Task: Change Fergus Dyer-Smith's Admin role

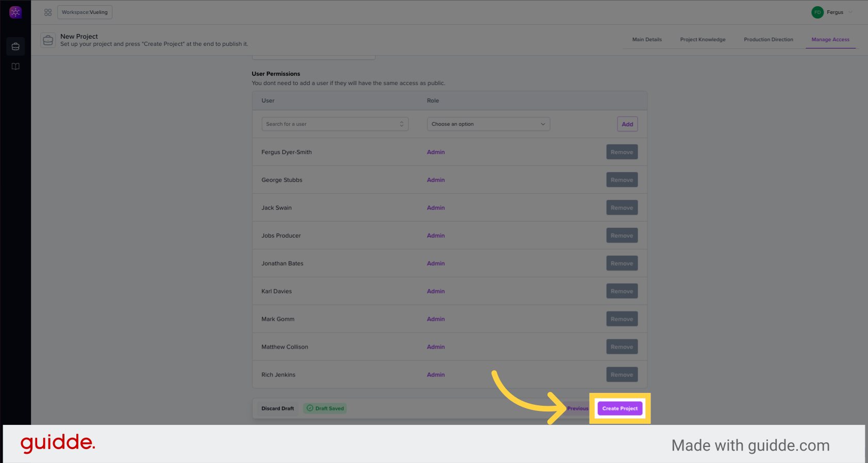Action: click(x=436, y=152)
